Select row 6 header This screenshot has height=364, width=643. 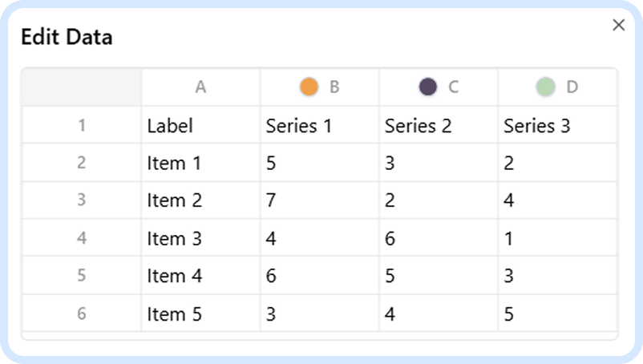pos(81,313)
